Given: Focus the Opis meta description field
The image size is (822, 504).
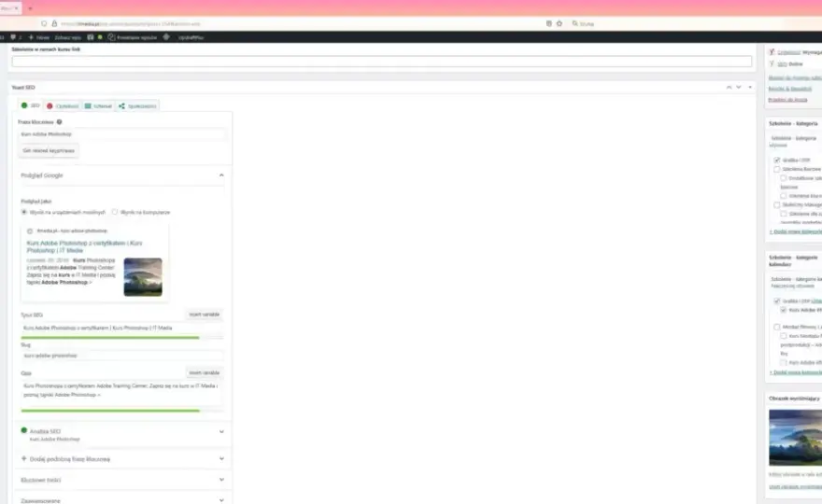Looking at the screenshot, I should (122, 393).
